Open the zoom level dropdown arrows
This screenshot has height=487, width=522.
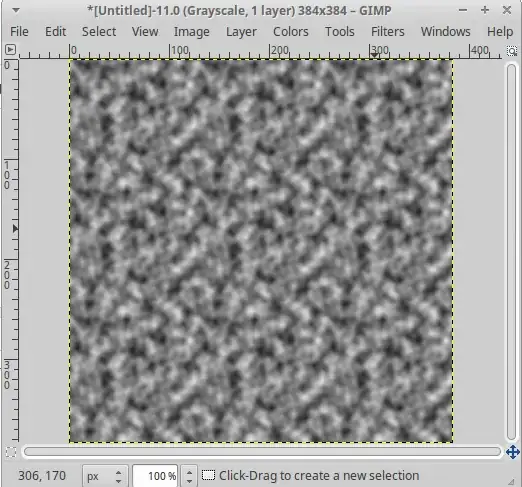coord(189,476)
